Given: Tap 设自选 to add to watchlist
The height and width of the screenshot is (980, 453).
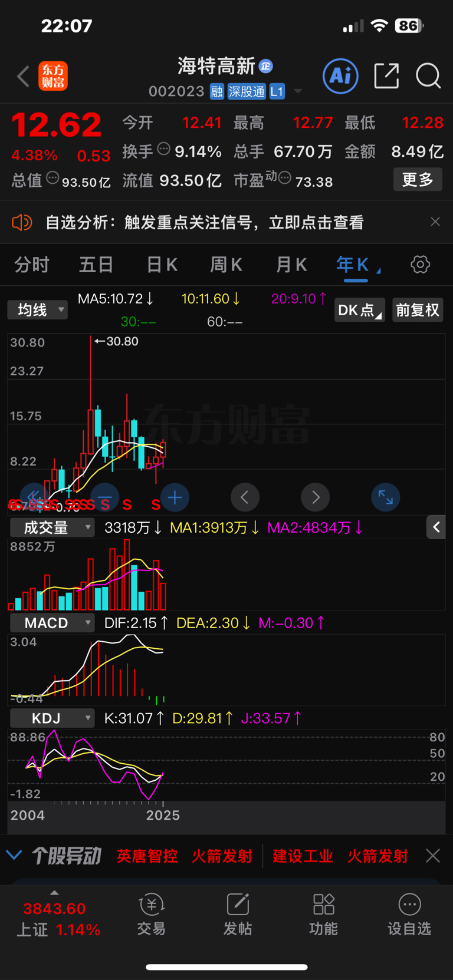Looking at the screenshot, I should click(409, 915).
